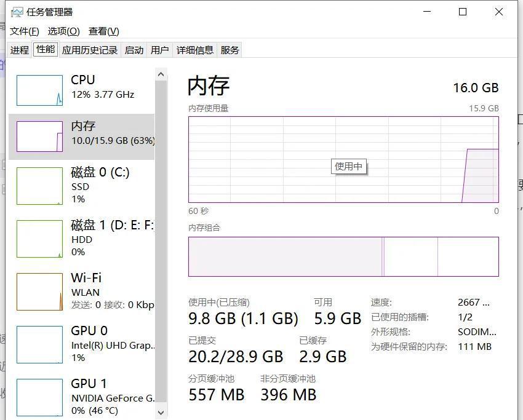This screenshot has height=420, width=523.
Task: Open the 选项(O) menu
Action: point(64,31)
